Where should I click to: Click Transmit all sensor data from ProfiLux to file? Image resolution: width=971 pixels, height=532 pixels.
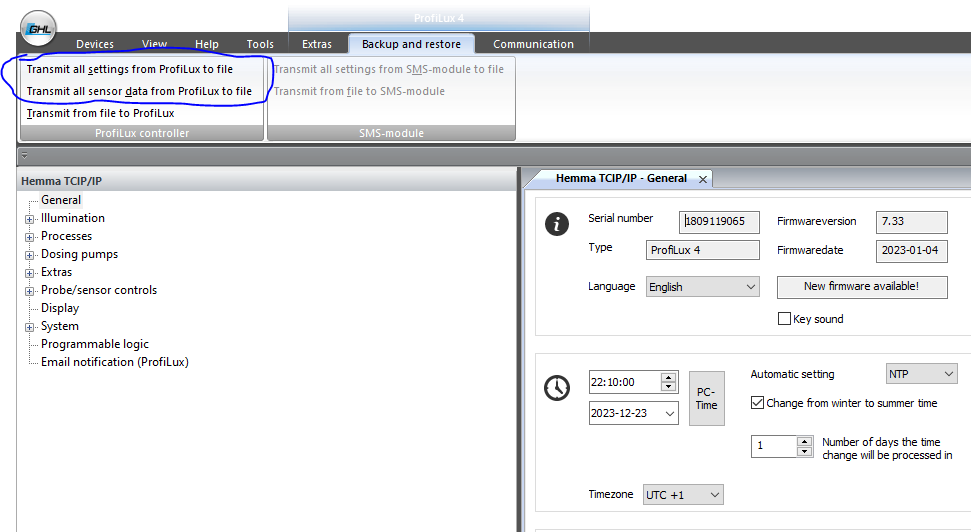tap(139, 91)
